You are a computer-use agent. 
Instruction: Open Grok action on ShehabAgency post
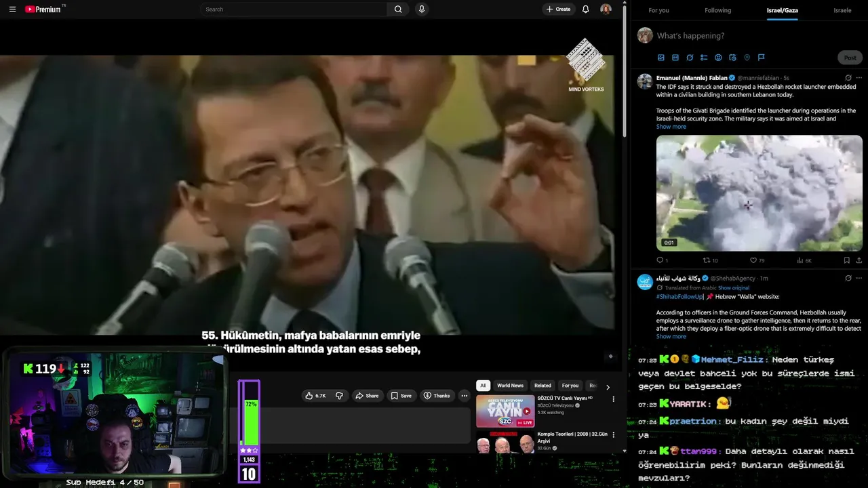848,278
